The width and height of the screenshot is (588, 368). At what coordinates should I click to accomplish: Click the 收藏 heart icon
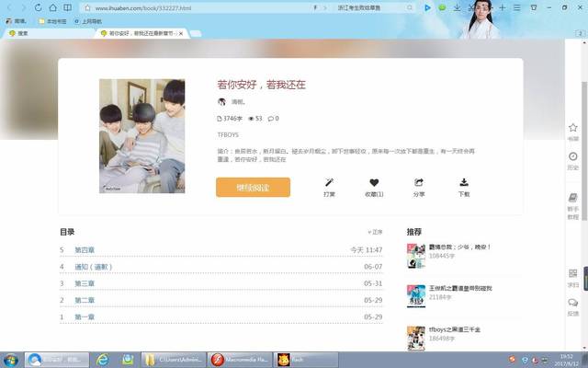[x=374, y=183]
